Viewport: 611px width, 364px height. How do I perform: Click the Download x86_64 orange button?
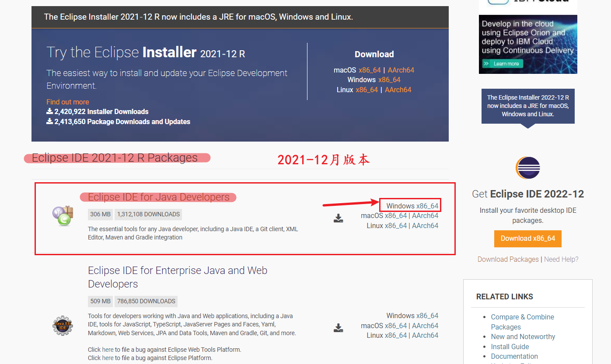tap(528, 239)
